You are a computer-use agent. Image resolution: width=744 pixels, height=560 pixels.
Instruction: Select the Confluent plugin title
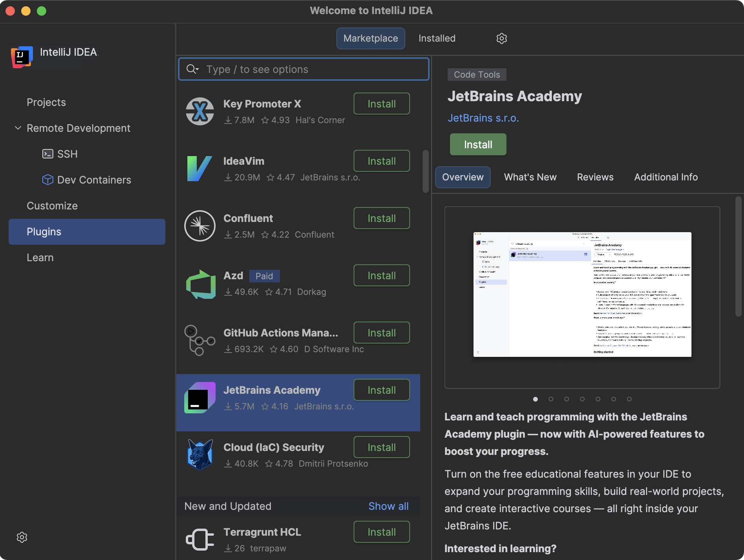[x=248, y=218]
